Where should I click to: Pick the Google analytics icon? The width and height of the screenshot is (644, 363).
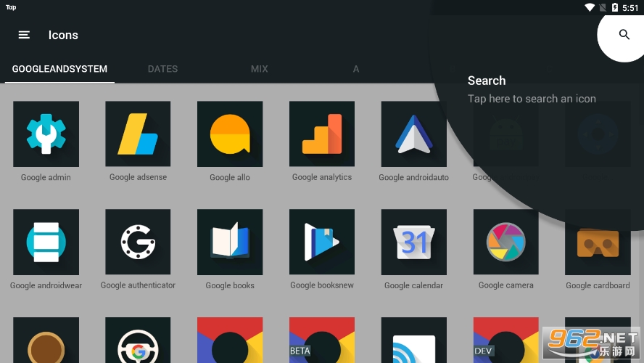tap(322, 134)
